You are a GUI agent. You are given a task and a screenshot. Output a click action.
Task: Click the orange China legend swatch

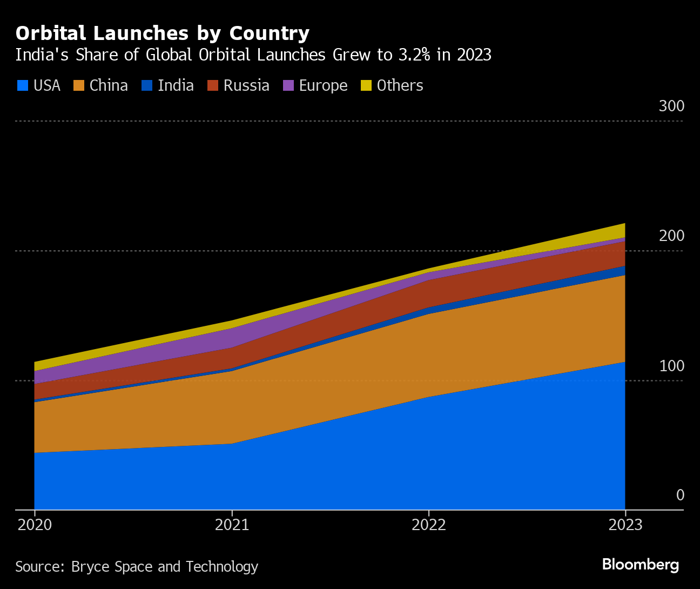79,85
